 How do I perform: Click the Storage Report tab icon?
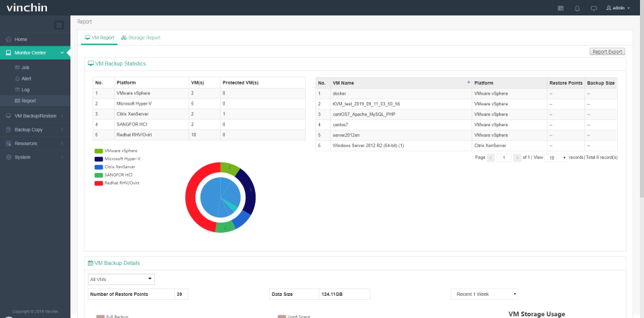point(123,38)
